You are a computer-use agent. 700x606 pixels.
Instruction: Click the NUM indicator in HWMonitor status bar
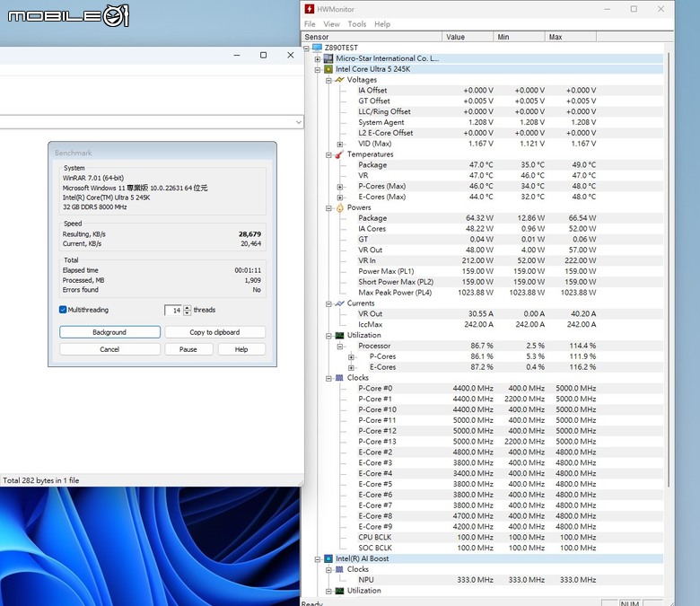tap(629, 603)
